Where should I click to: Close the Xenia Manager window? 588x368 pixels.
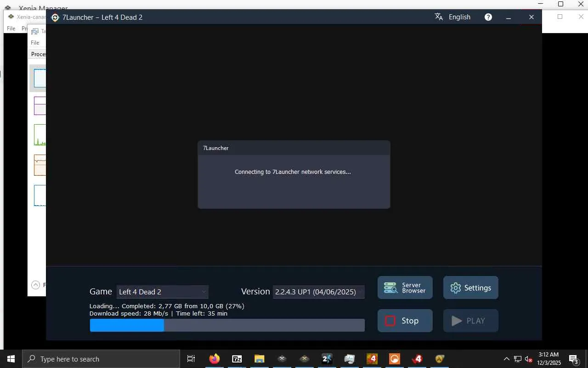pos(580,4)
